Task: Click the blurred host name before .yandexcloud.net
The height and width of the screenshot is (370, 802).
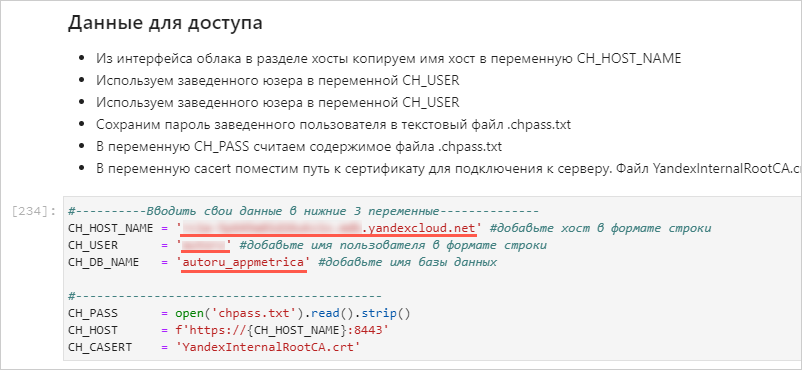Action: 272,228
